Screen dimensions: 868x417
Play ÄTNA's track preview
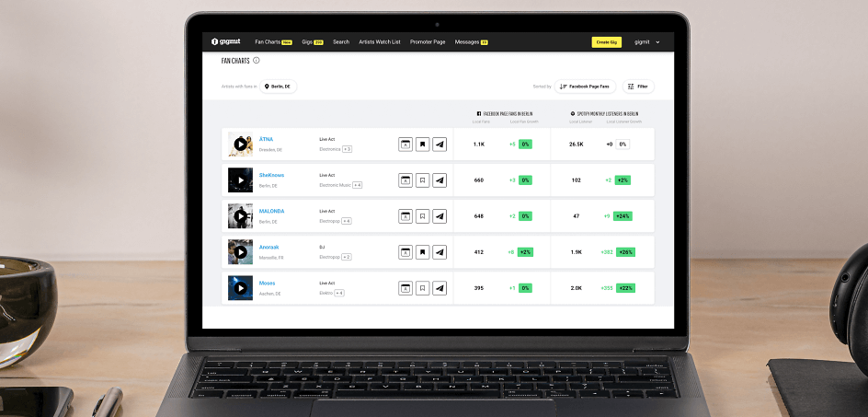click(240, 145)
